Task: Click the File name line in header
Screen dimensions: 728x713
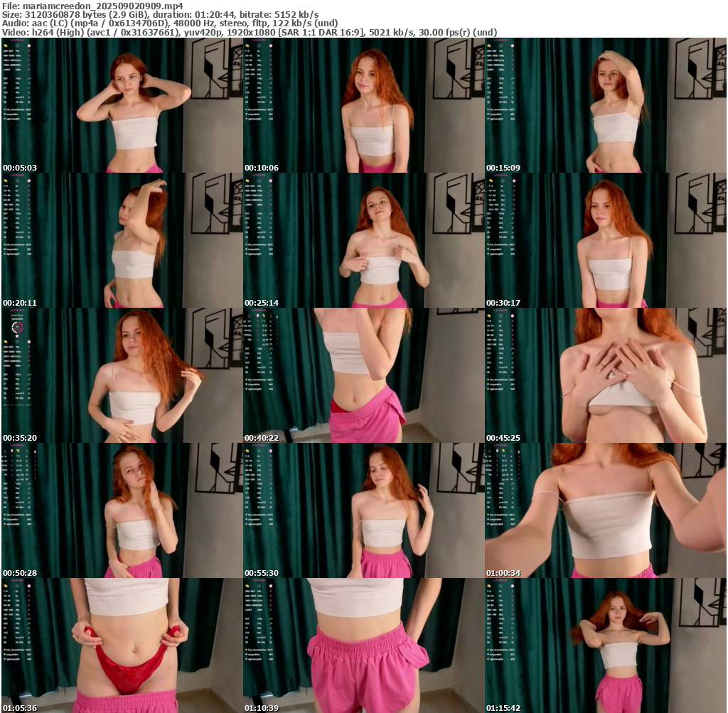Action: (92, 6)
